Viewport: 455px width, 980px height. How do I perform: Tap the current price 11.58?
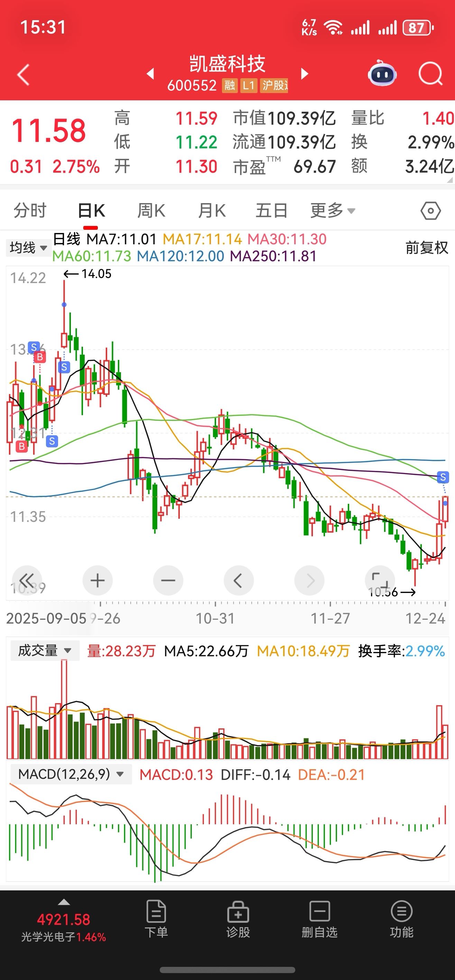[49, 131]
